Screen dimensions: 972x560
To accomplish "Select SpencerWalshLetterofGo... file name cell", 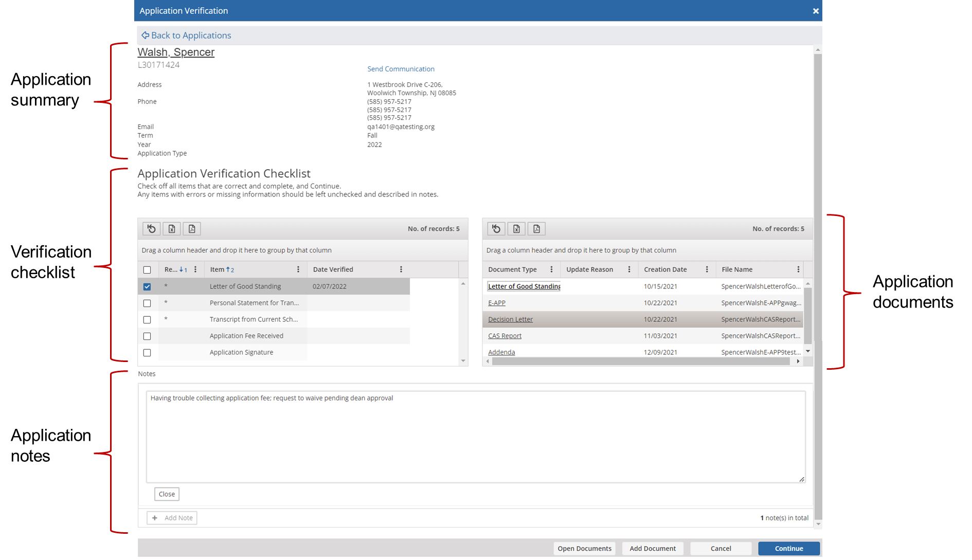I will (x=761, y=286).
